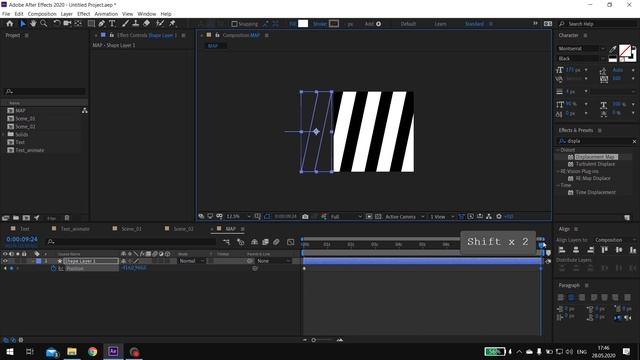Select the Selection arrow tool
640x360 pixels.
click(23, 24)
